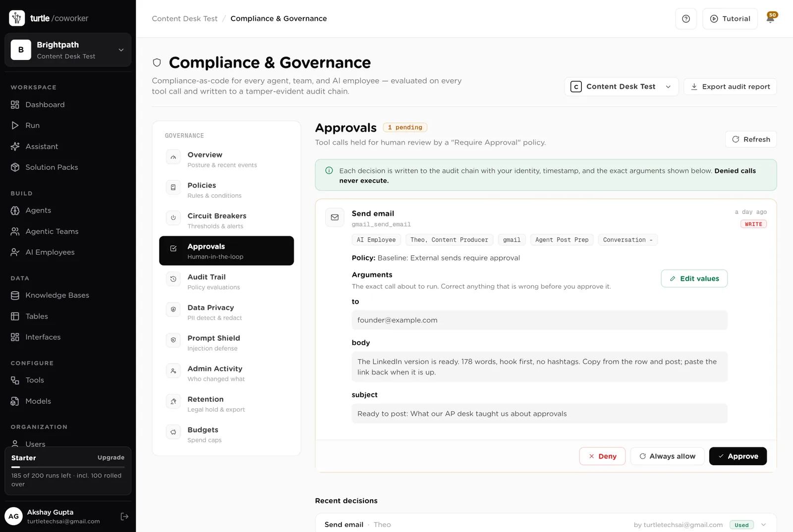
Task: Open the notifications bell with 50 badge
Action: point(771,18)
